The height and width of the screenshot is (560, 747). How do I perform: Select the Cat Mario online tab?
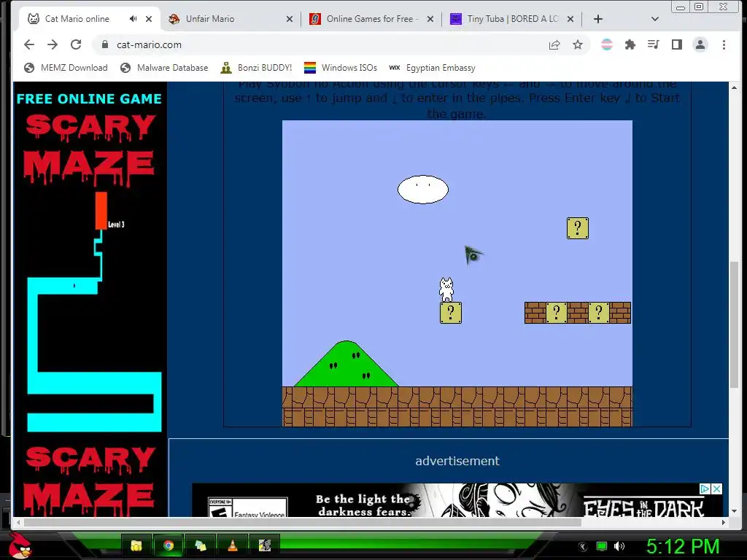point(77,19)
